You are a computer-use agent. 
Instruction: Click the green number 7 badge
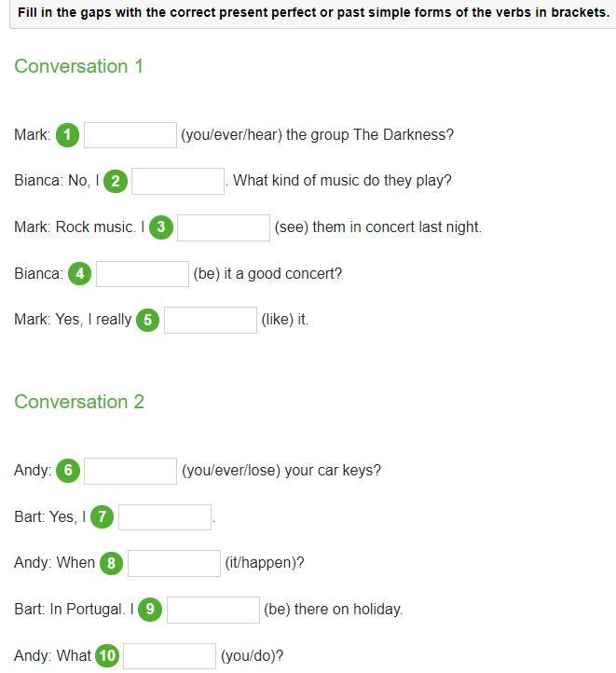102,516
